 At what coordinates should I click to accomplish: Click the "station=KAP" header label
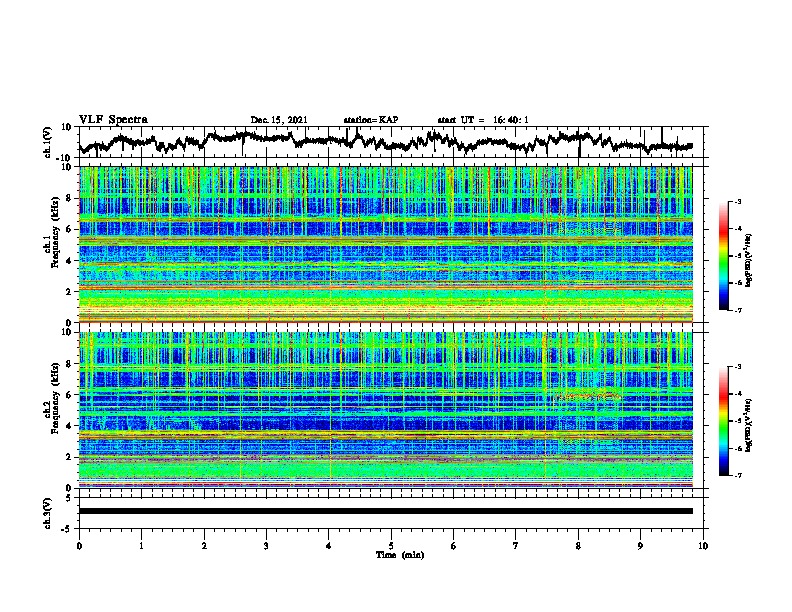click(x=371, y=120)
